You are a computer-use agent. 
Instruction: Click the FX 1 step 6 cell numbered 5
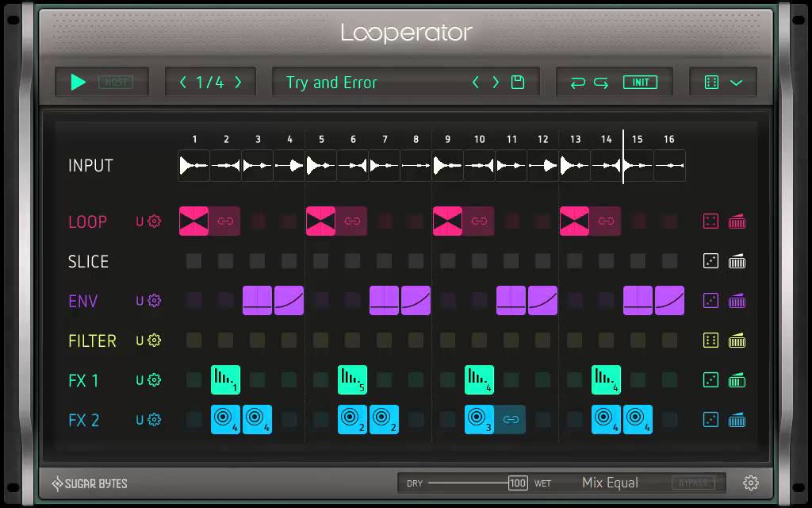(x=353, y=380)
